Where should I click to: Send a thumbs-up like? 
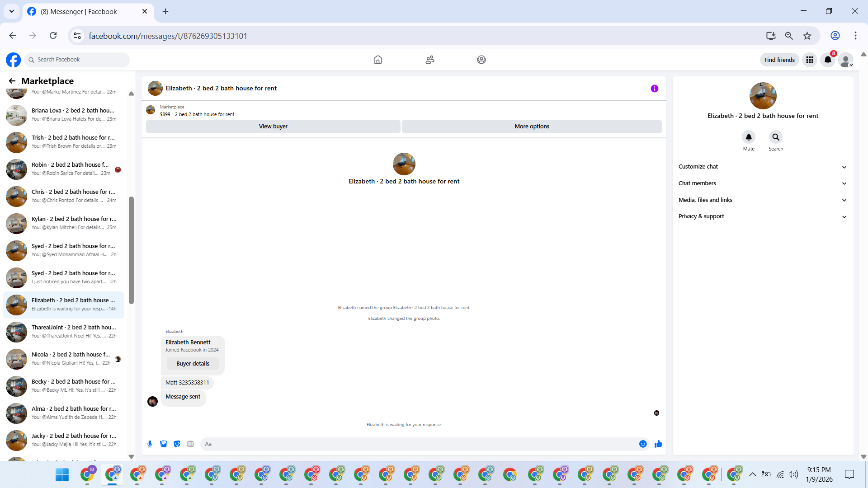tap(658, 444)
